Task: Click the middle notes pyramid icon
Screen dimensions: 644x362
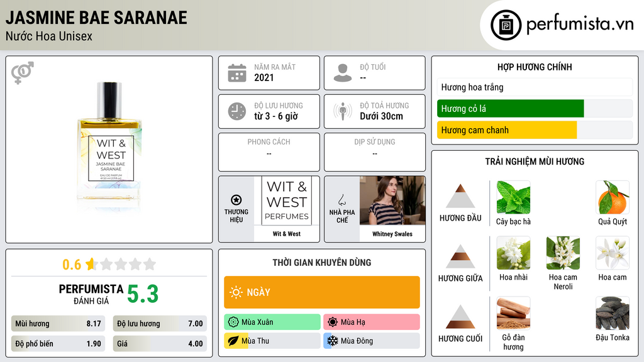Action: (x=460, y=256)
